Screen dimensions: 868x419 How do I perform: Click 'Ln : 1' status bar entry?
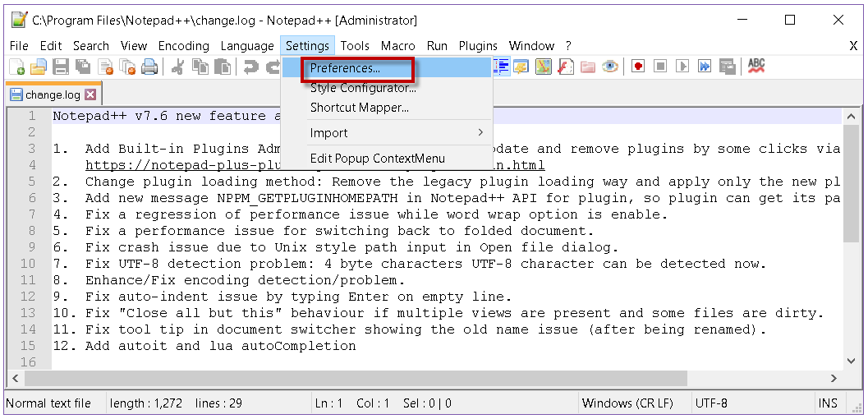(x=328, y=403)
